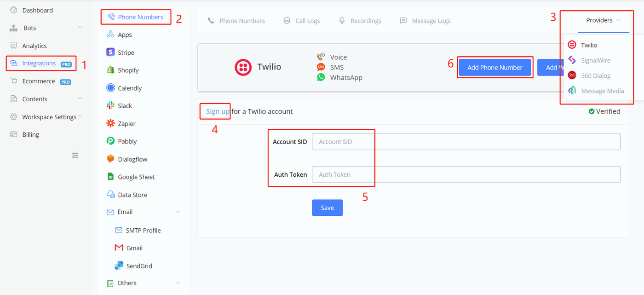Expand the Bots submenu chevron
The width and height of the screenshot is (644, 295).
[x=80, y=28]
